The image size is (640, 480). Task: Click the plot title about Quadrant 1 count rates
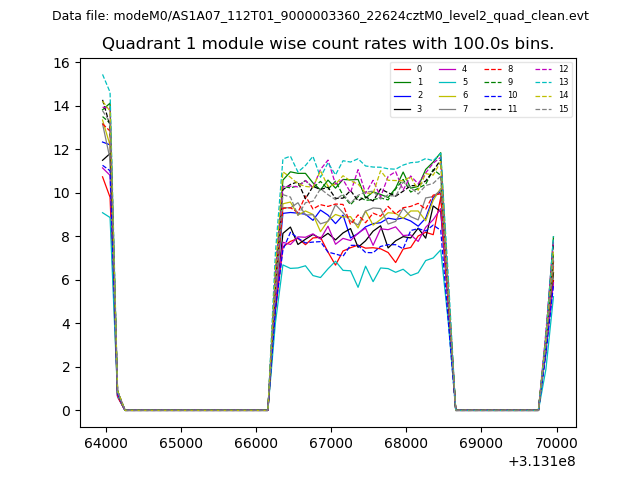coord(327,44)
